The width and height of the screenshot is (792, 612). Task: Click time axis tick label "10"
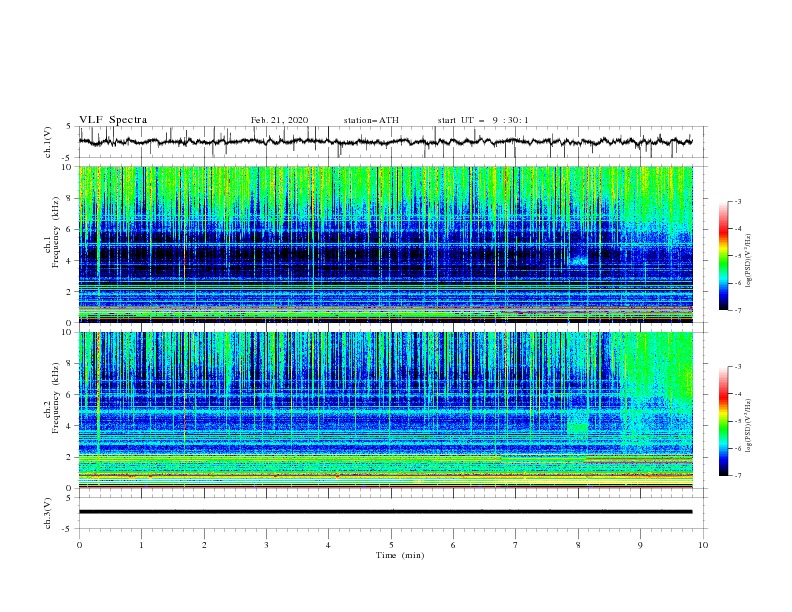[703, 545]
